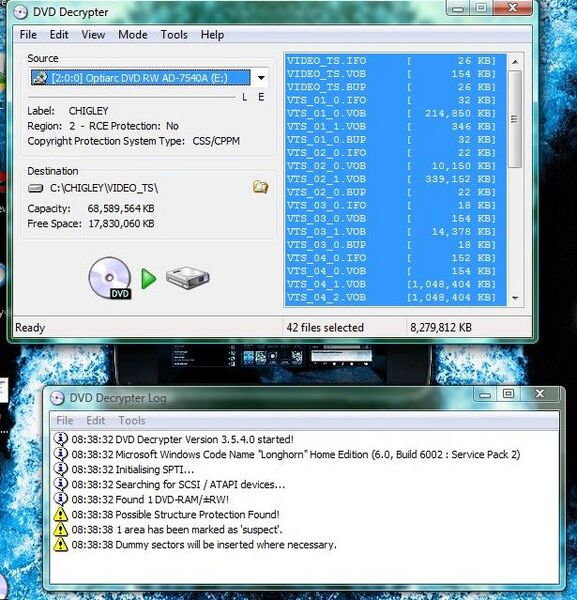Image resolution: width=577 pixels, height=600 pixels.
Task: Click the file list scrollbar thumb
Action: point(515,119)
